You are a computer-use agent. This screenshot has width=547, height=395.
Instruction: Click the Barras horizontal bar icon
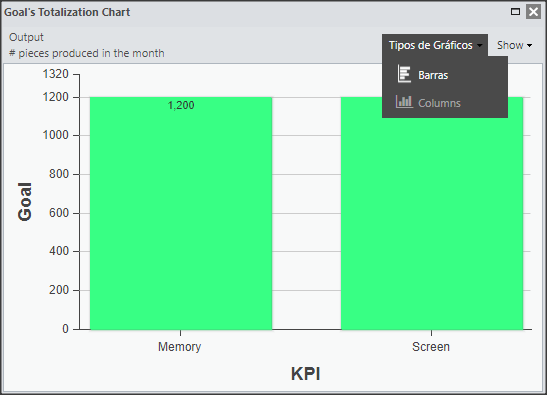404,74
